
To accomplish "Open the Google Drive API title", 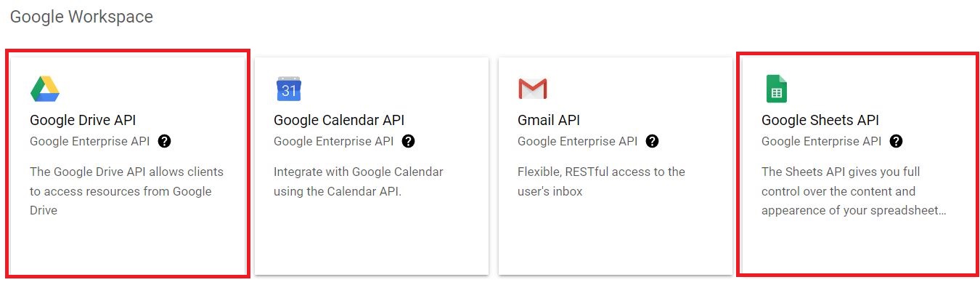I will coord(83,121).
